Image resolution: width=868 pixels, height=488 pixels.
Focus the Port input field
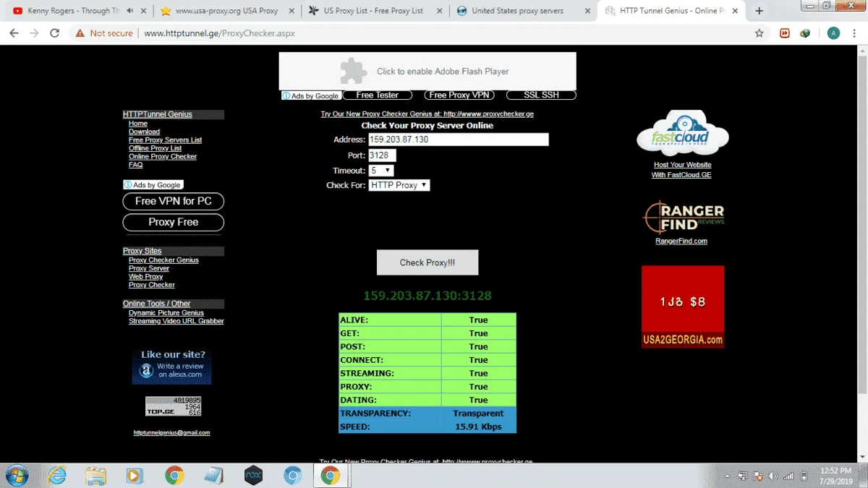pyautogui.click(x=383, y=155)
